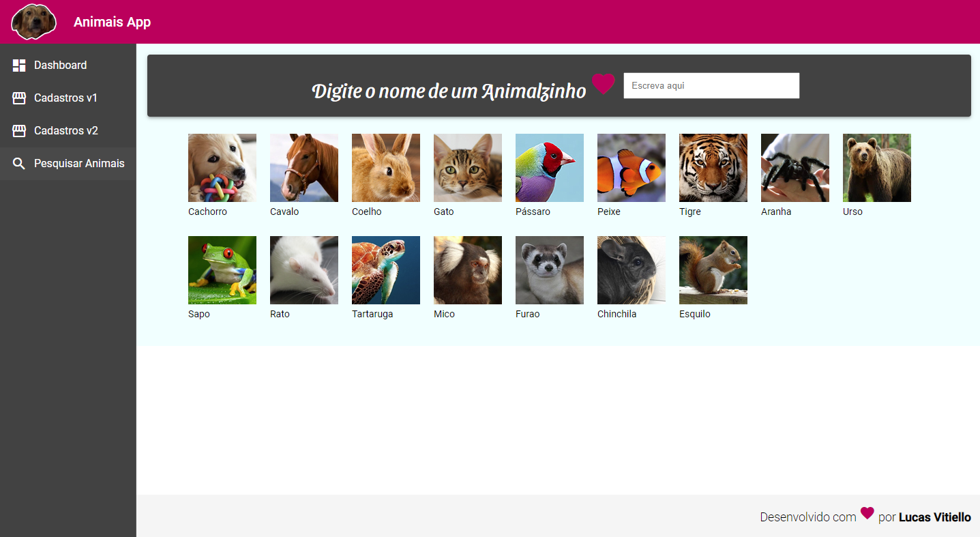Click the heart in the footer credit
Image resolution: width=980 pixels, height=537 pixels.
867,514
